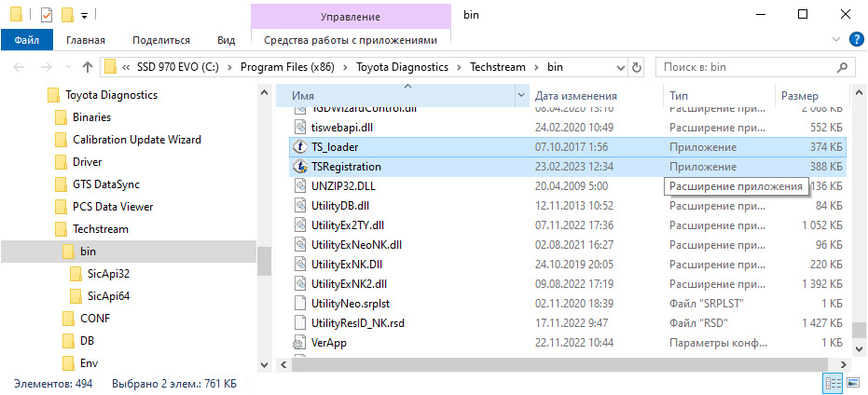This screenshot has height=395, width=868.
Task: Click the SicApi64 folder icon in tree
Action: point(76,296)
